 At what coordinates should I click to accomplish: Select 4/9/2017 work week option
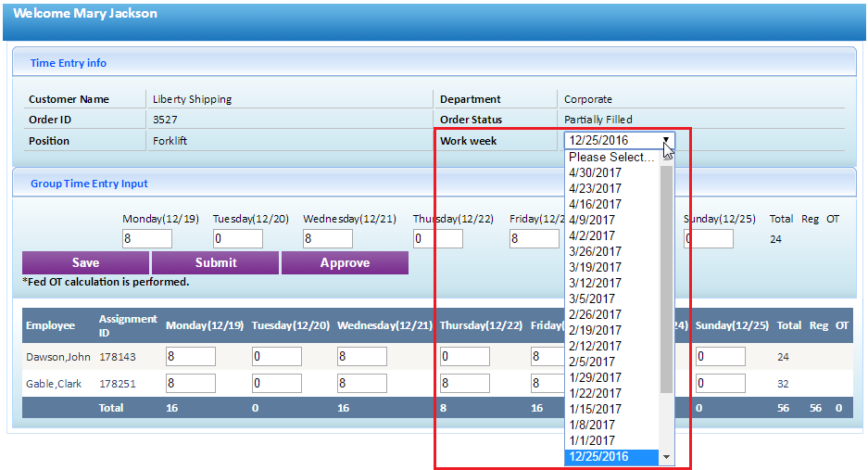(611, 220)
